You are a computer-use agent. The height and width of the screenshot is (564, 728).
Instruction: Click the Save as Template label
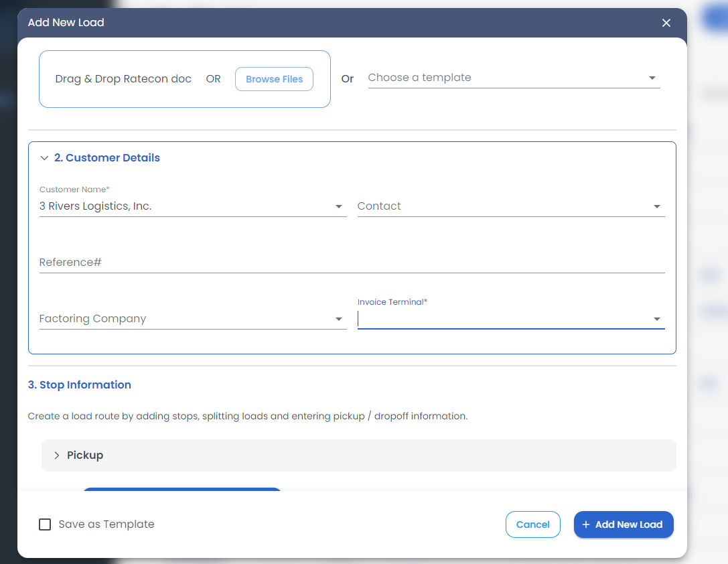tap(106, 524)
